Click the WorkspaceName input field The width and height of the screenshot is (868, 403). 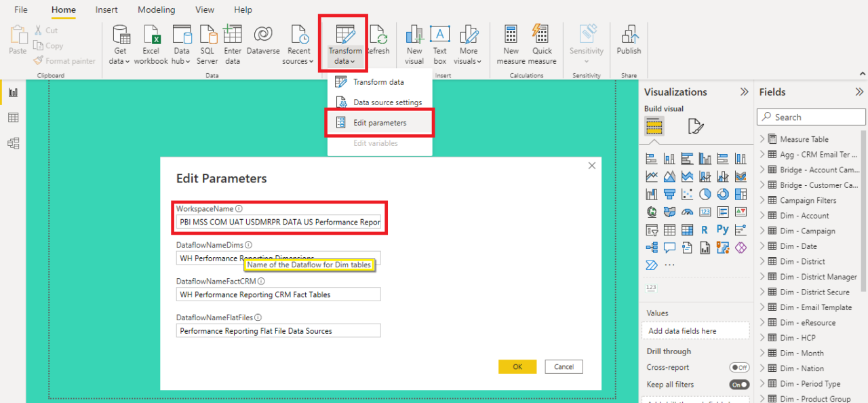coord(279,222)
